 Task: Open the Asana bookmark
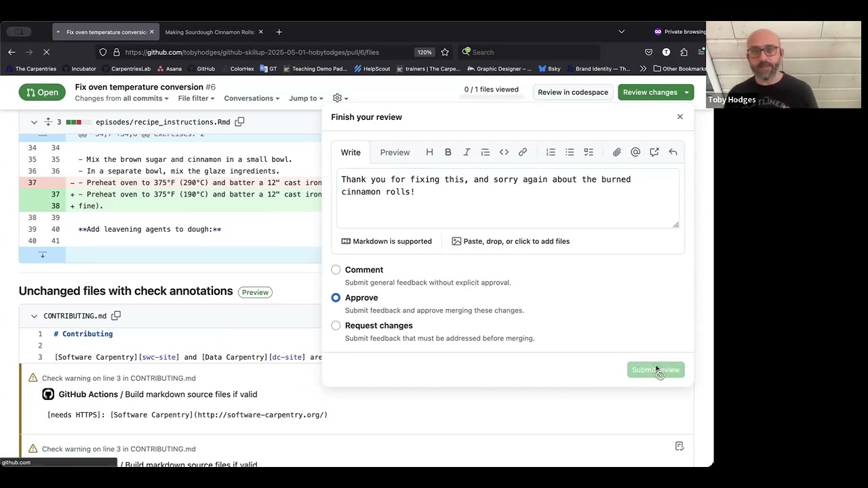[x=169, y=68]
